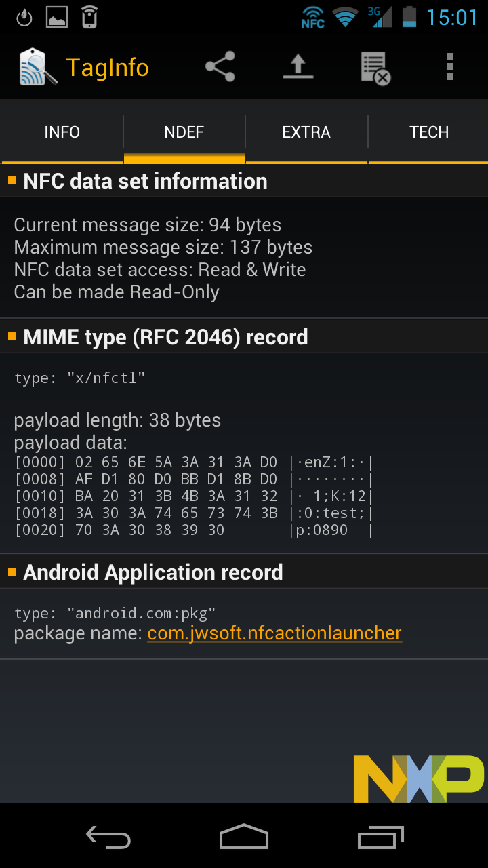Switch to the INFO tab

[x=62, y=132]
